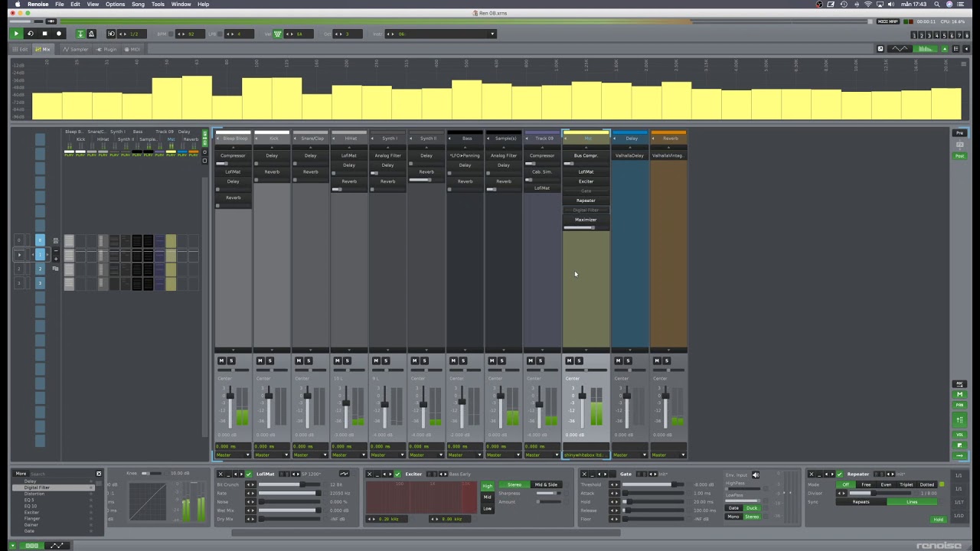Choose Mid & Side mode in Exciter

pyautogui.click(x=547, y=484)
